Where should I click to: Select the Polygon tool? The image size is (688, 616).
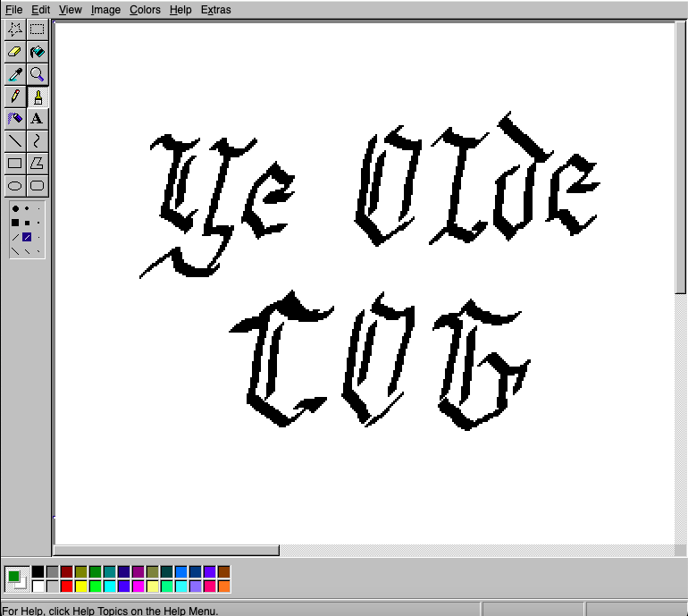pos(38,164)
